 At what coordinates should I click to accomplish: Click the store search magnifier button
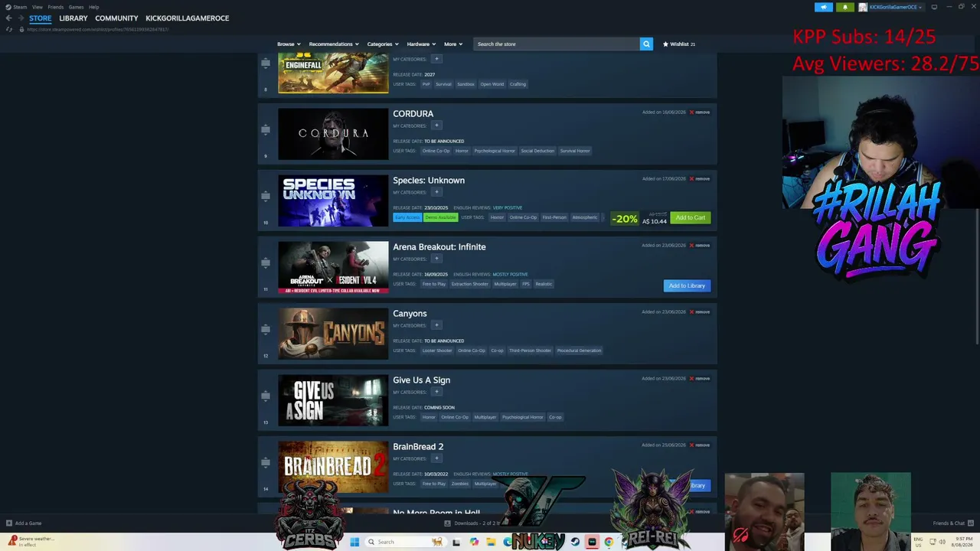pos(646,44)
